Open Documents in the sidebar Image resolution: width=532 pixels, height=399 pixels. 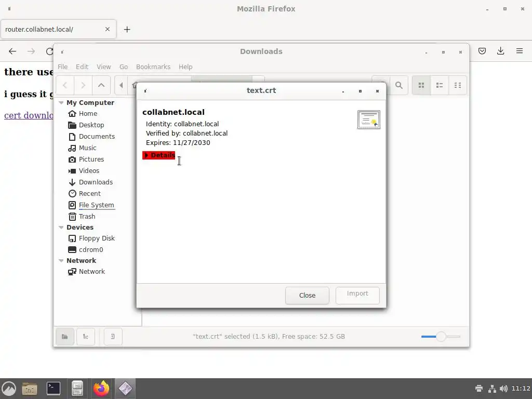(97, 137)
